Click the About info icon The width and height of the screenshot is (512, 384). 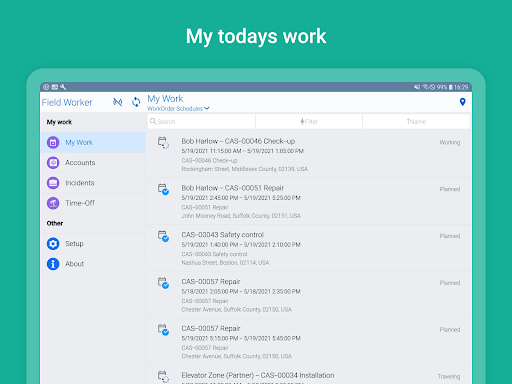pyautogui.click(x=53, y=264)
